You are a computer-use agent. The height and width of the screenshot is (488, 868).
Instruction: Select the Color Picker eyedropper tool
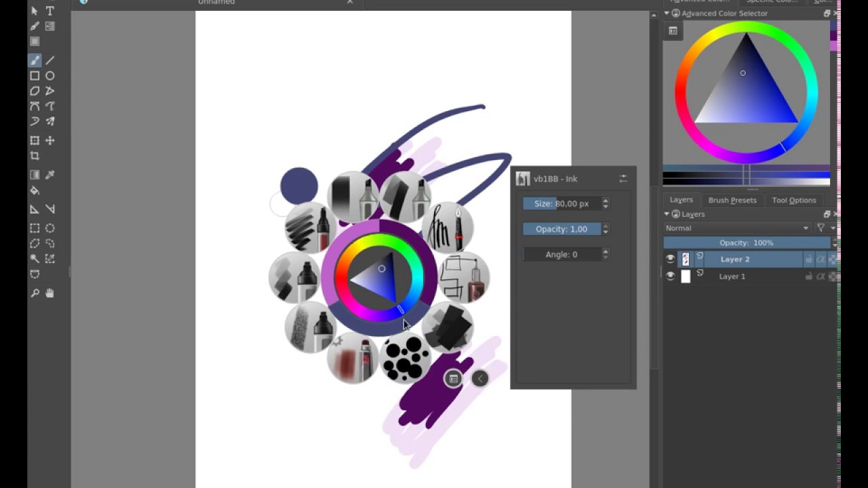[50, 175]
